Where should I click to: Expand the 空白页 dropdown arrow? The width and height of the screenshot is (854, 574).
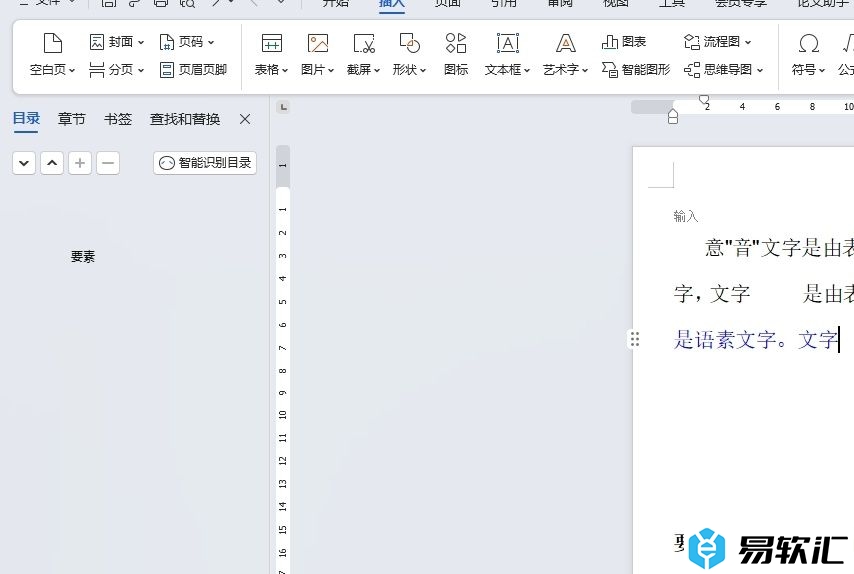(71, 70)
